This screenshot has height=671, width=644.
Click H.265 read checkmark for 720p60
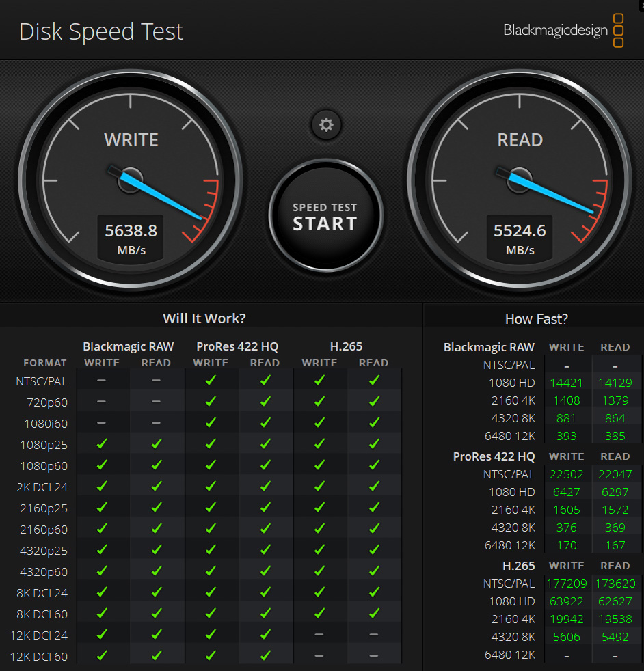pyautogui.click(x=374, y=402)
